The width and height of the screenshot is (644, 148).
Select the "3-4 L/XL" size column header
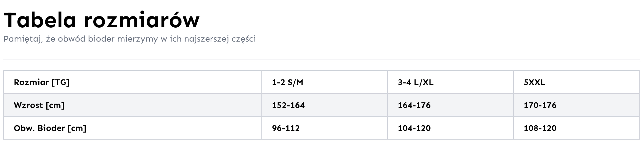pyautogui.click(x=416, y=82)
